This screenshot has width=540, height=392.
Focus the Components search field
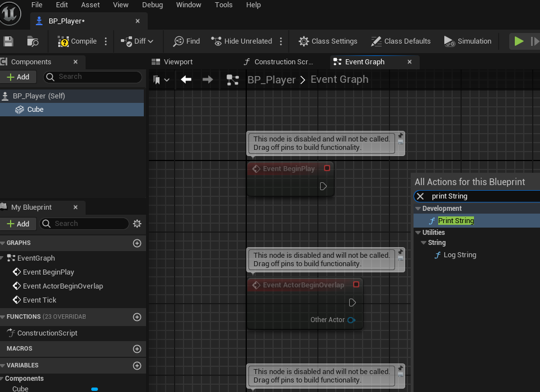pyautogui.click(x=93, y=77)
